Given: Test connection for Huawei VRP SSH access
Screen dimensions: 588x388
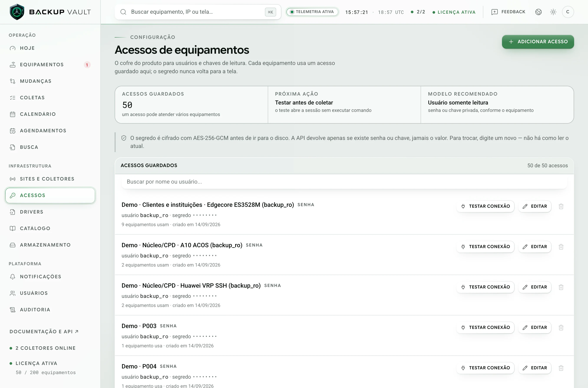Looking at the screenshot, I should (485, 287).
